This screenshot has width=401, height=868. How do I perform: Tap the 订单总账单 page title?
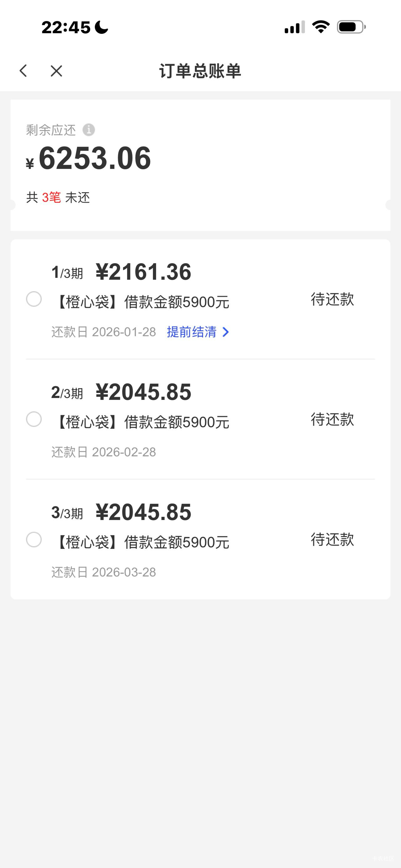200,71
